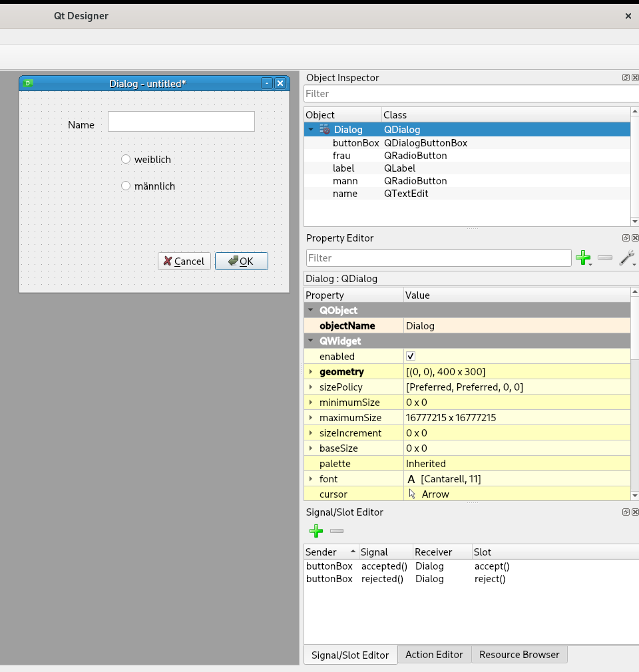Click the maximumSize value '16777215 x 16777215'
This screenshot has width=639, height=672.
tap(517, 417)
